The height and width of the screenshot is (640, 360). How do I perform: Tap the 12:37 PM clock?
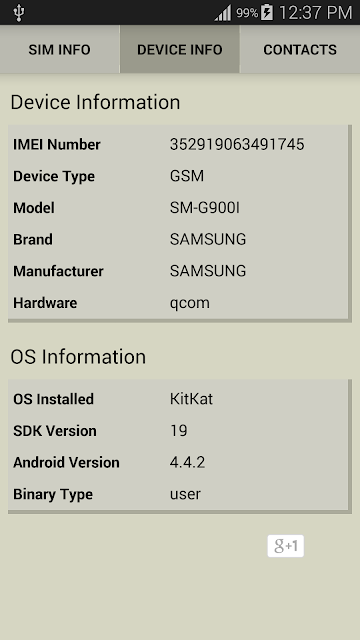pos(316,13)
